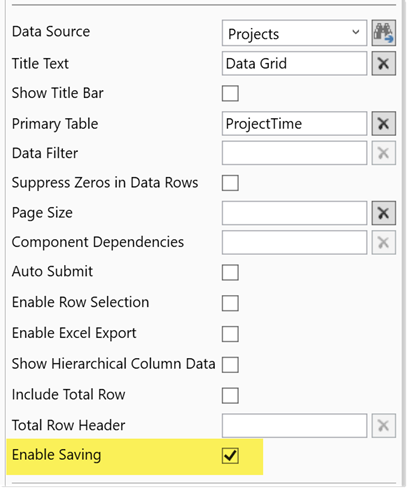The image size is (408, 489).
Task: Enable Suppress Zeros in Data Rows
Action: pyautogui.click(x=230, y=183)
